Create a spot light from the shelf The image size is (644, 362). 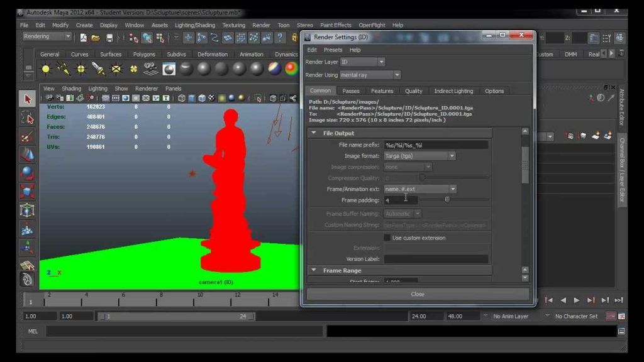pos(99,69)
